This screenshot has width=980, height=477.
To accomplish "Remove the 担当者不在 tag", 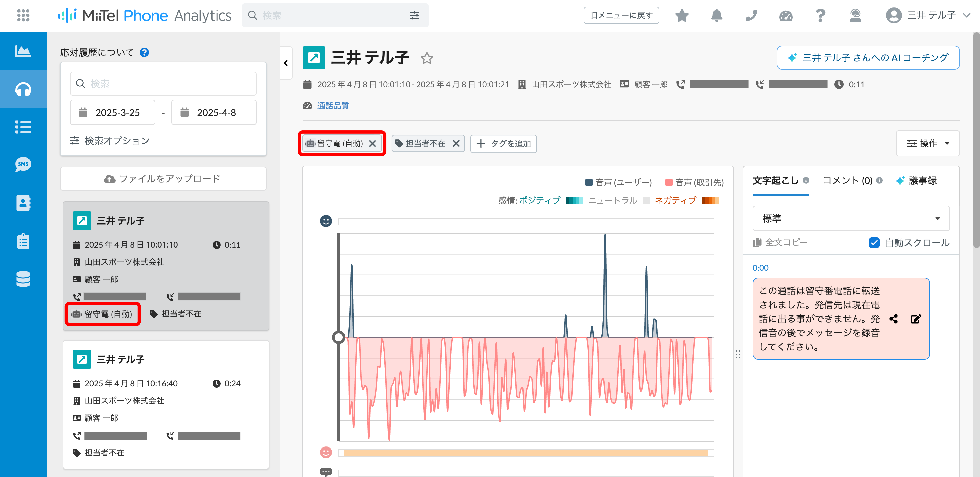I will (x=456, y=143).
